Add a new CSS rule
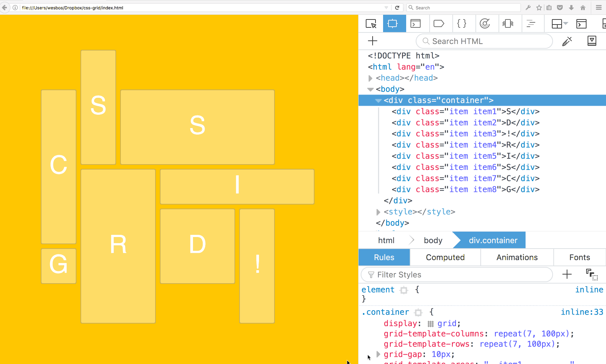606x364 pixels. point(567,275)
